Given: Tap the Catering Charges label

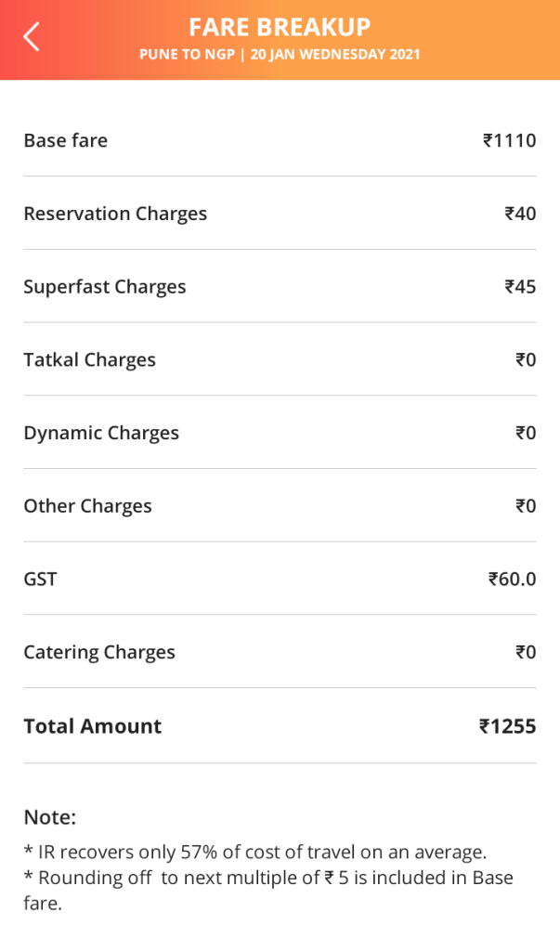Looking at the screenshot, I should (99, 653).
